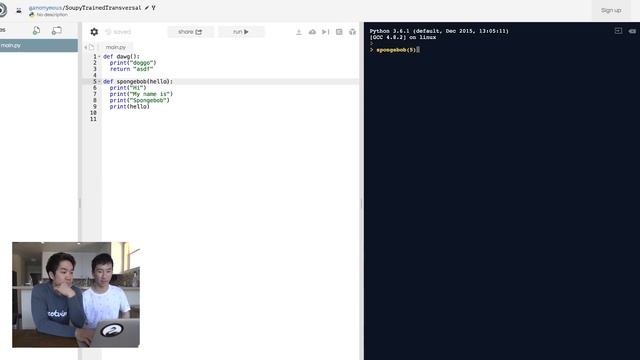This screenshot has width=640, height=360.
Task: Add a new folder icon
Action: click(57, 31)
